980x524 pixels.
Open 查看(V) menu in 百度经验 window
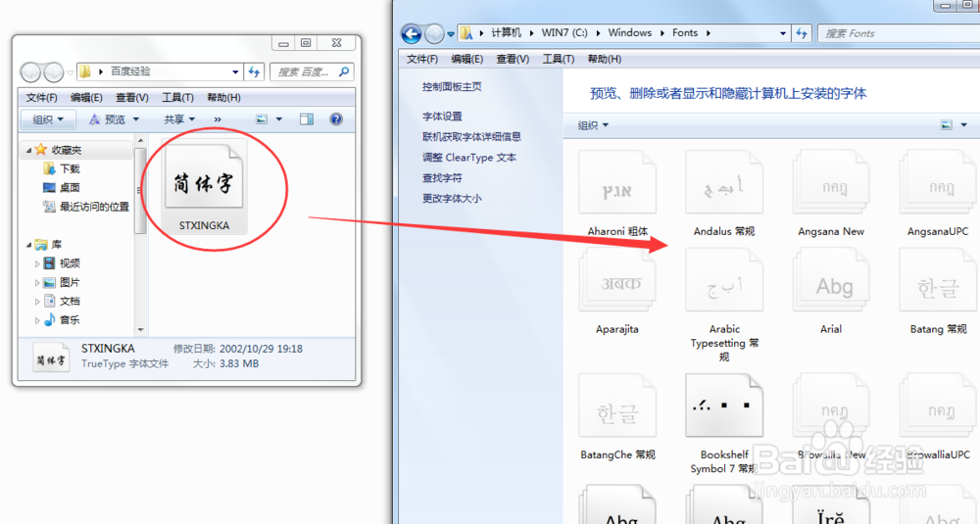pos(132,97)
